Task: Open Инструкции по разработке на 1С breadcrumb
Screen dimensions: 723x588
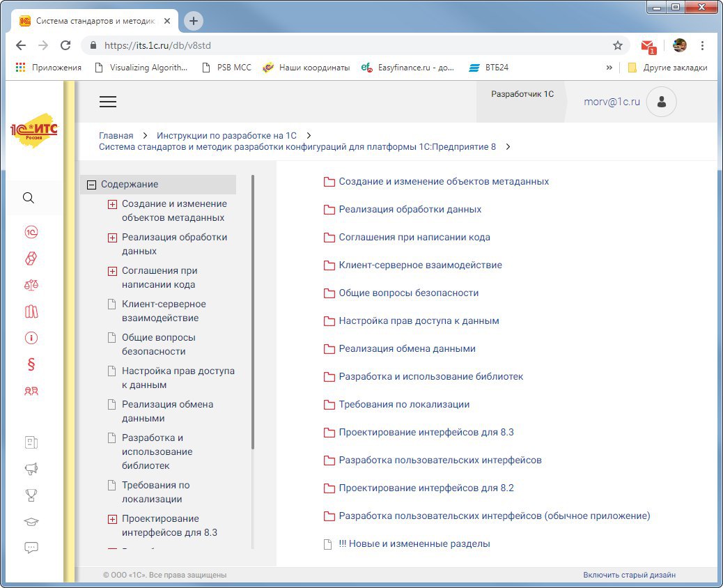Action: tap(226, 136)
